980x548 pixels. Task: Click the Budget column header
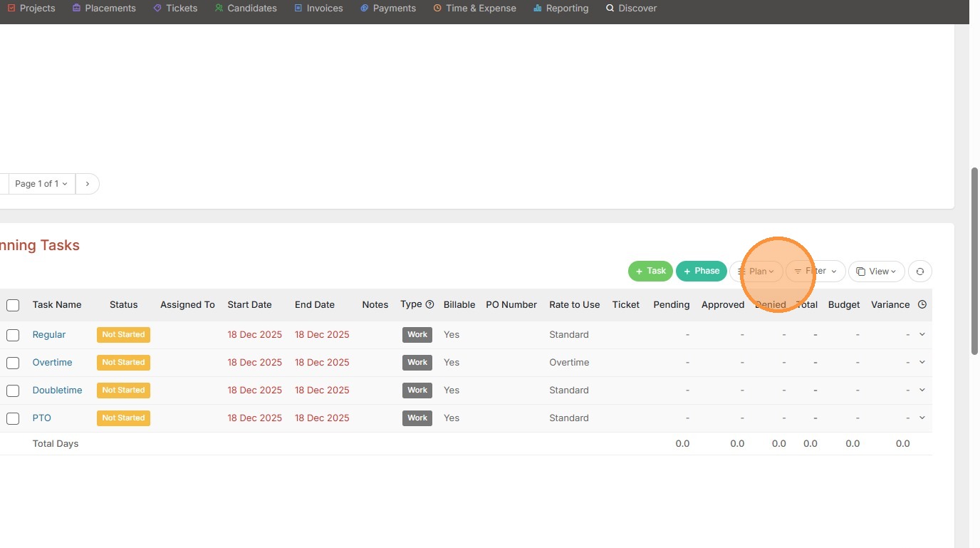844,305
